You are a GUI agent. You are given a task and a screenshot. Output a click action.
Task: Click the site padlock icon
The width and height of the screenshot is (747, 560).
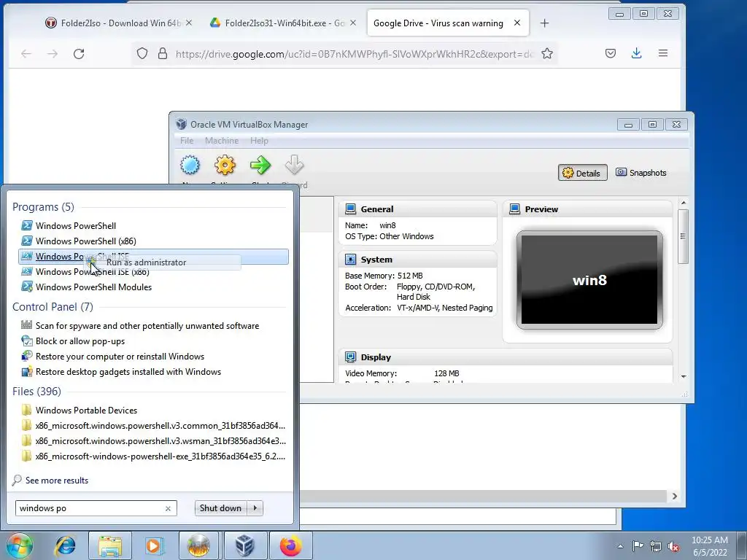pyautogui.click(x=163, y=53)
